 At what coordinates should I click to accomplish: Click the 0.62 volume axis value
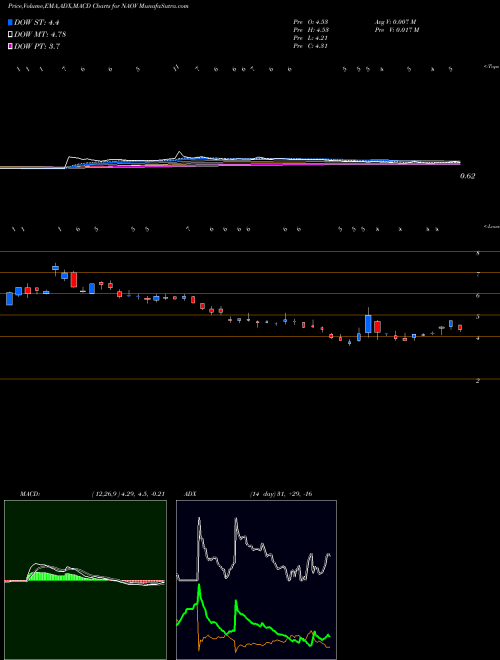467,176
